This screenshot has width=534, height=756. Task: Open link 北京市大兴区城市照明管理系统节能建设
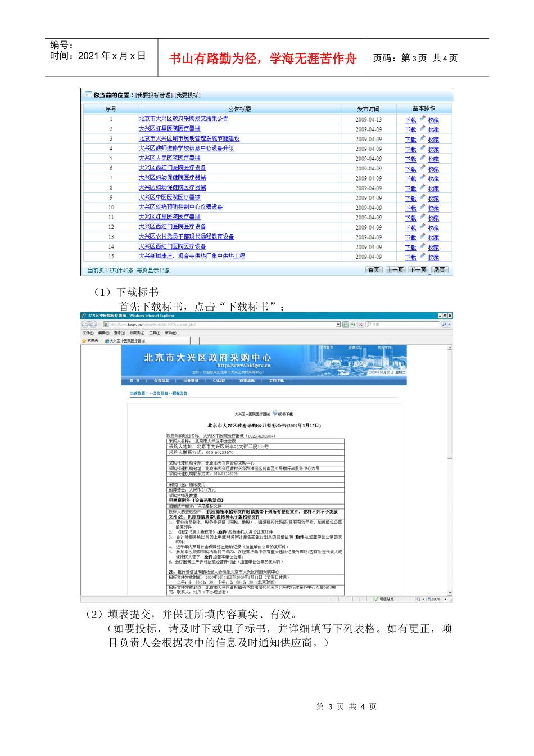coord(189,138)
